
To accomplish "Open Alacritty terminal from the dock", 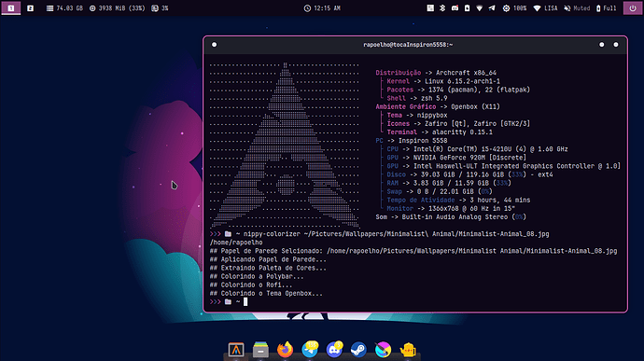I will (x=236, y=350).
